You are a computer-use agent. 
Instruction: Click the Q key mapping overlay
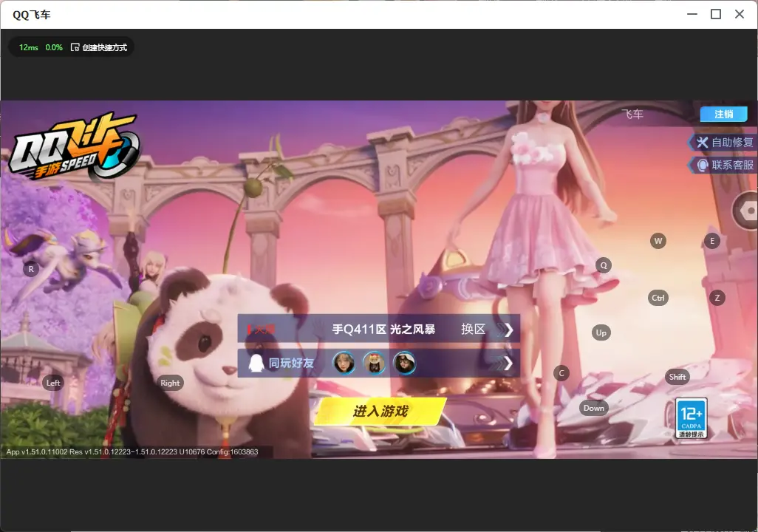(604, 265)
